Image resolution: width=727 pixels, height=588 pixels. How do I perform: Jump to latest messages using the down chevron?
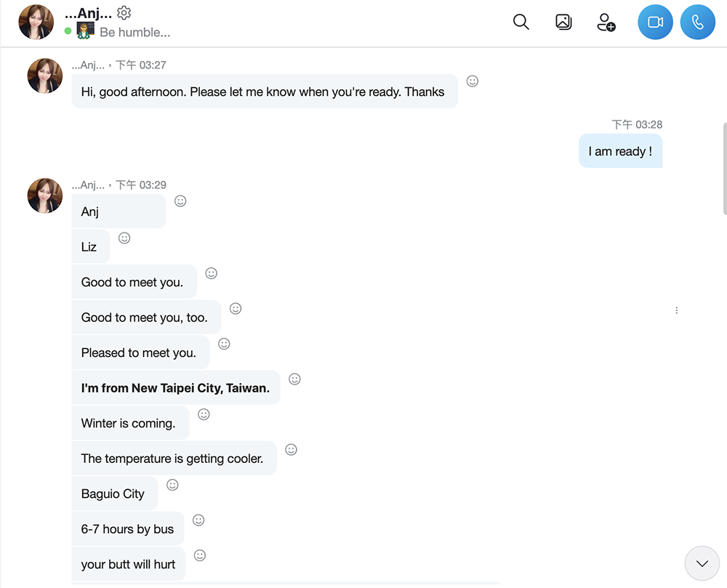tap(702, 563)
